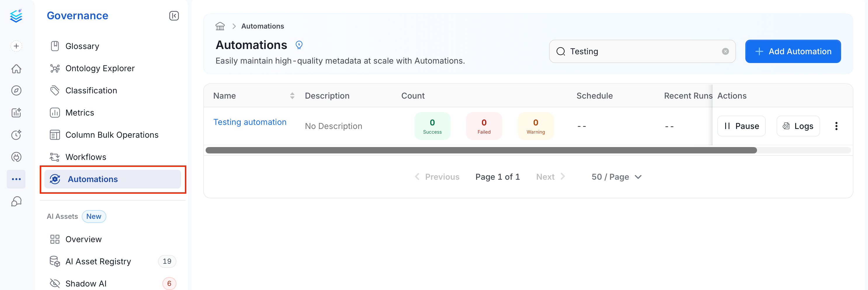Open Ontology Explorer menu item

tap(100, 68)
